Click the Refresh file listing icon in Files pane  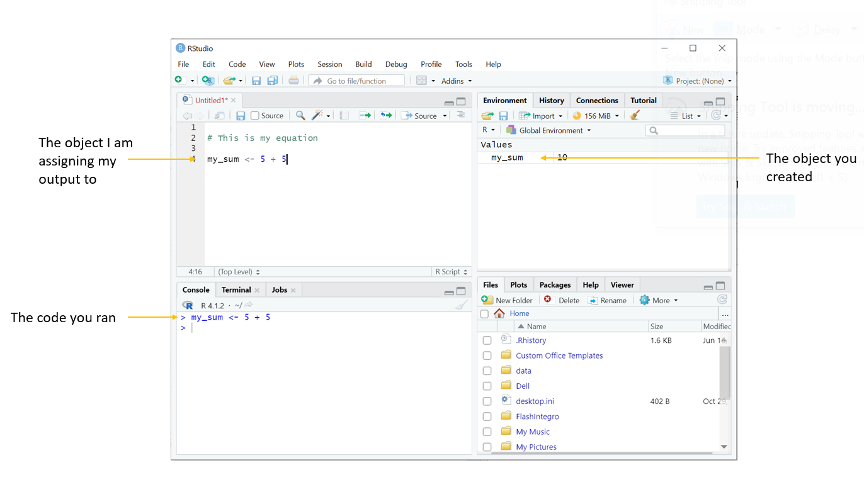point(722,300)
